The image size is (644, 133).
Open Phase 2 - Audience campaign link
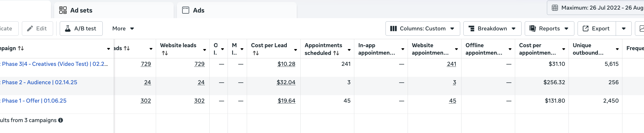(x=39, y=82)
